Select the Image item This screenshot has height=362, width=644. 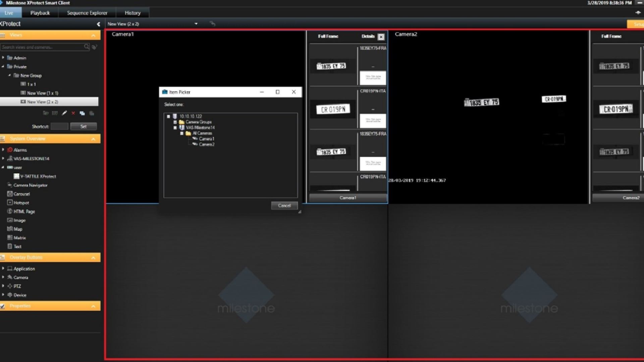point(19,220)
